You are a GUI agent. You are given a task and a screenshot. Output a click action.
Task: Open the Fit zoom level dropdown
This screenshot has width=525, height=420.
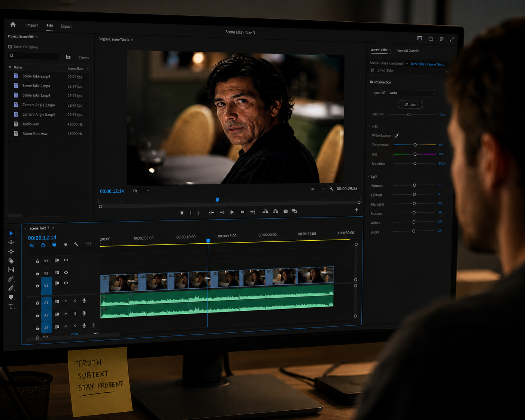pos(141,191)
